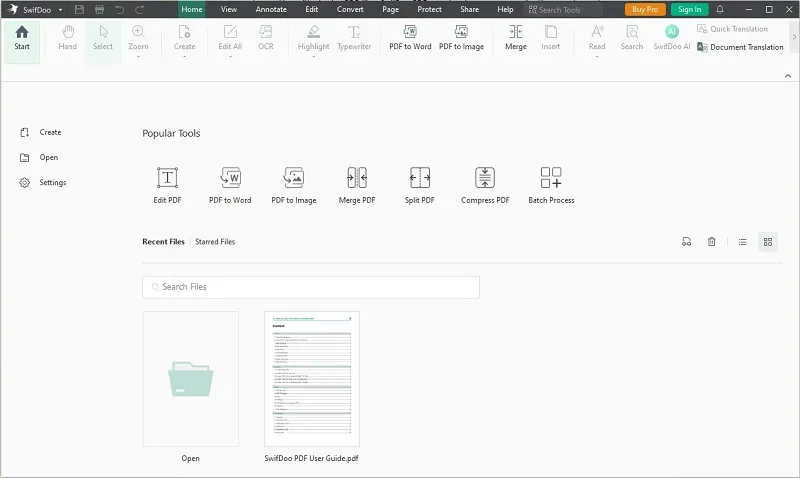Open the Annotate ribbon tab
Viewport: 800px width, 478px height.
click(271, 9)
